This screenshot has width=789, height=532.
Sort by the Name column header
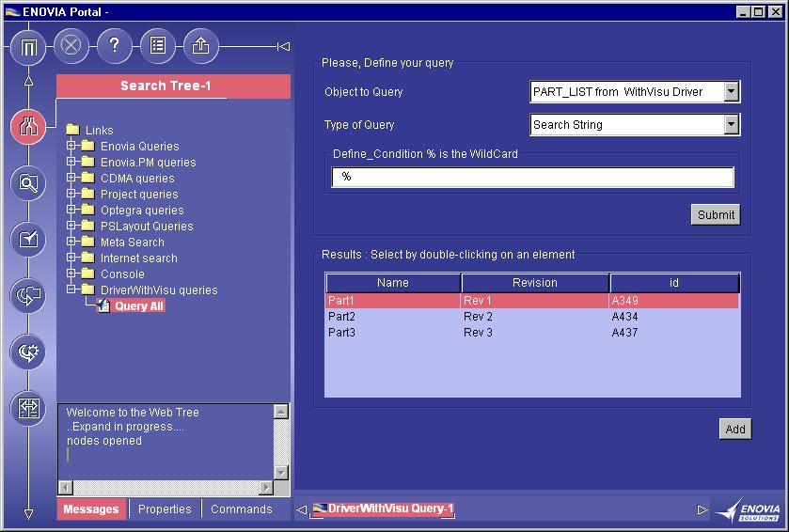pos(393,283)
